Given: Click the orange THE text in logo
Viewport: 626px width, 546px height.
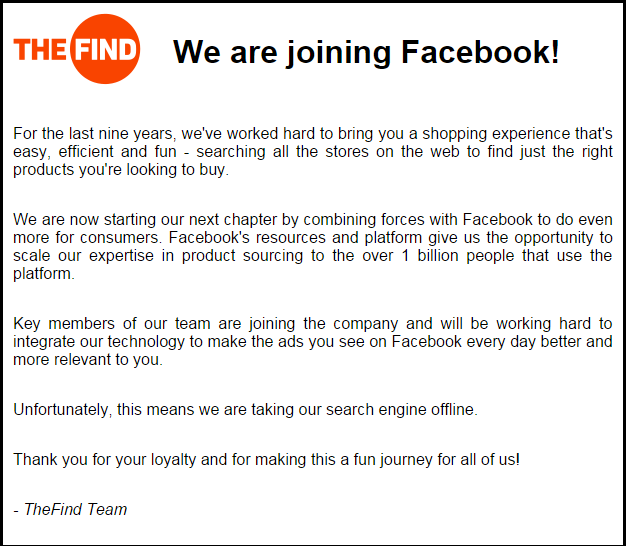Looking at the screenshot, I should tap(40, 49).
